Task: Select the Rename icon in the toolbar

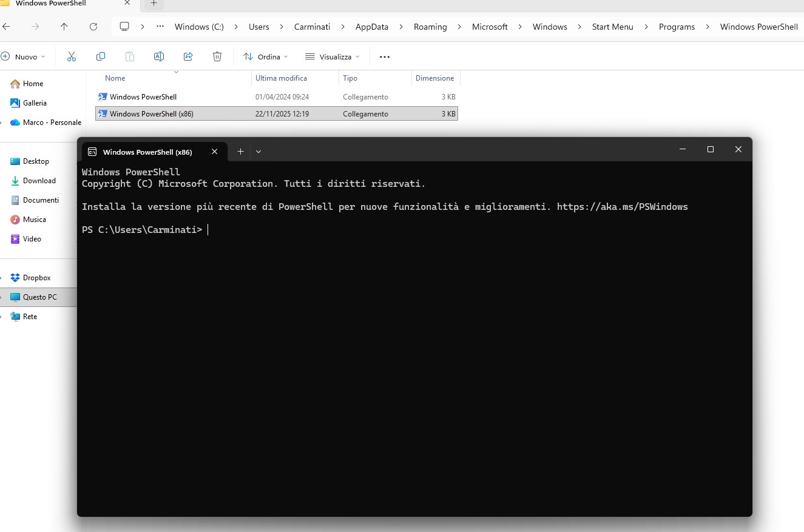Action: point(158,56)
